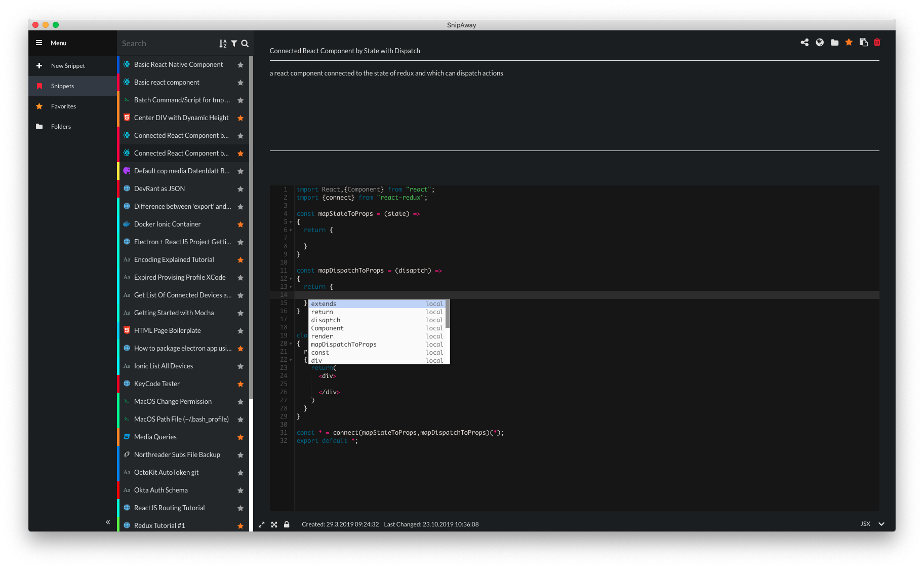Favorite Basic React Native Component star
The width and height of the screenshot is (924, 569).
(240, 65)
